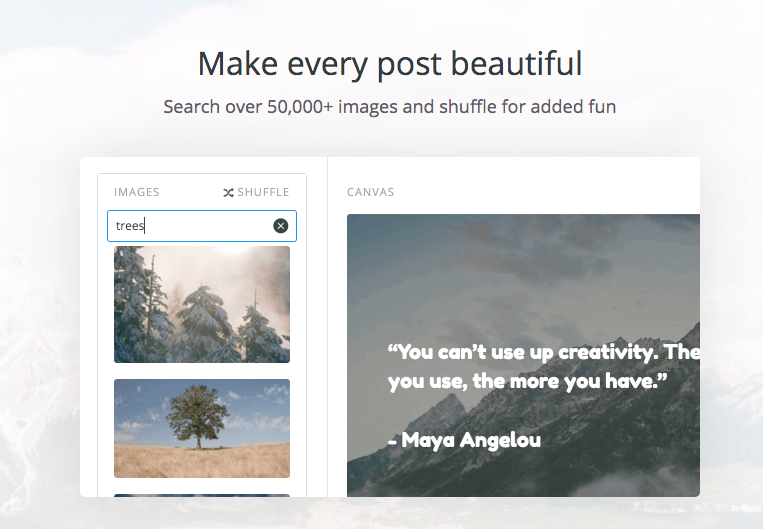
Task: Select the quote line 'you use, the more you have'
Action: pos(527,382)
